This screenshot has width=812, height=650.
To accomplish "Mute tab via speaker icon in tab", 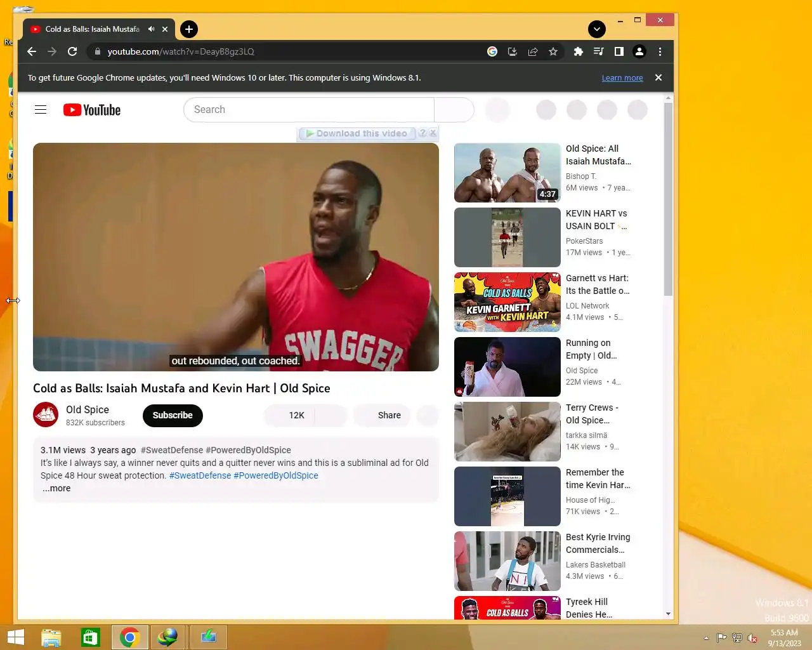I will point(151,29).
